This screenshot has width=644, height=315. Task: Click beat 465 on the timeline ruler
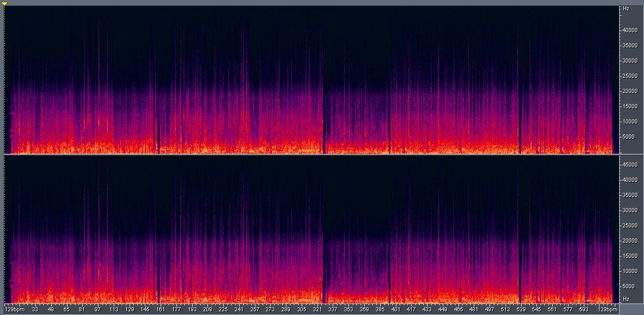(x=459, y=309)
